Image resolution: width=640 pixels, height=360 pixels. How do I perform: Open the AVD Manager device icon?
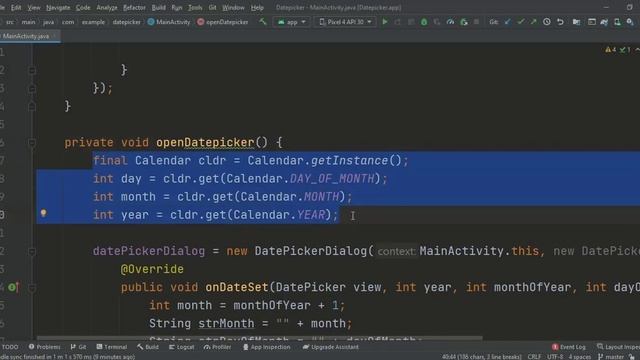pyautogui.click(x=617, y=22)
